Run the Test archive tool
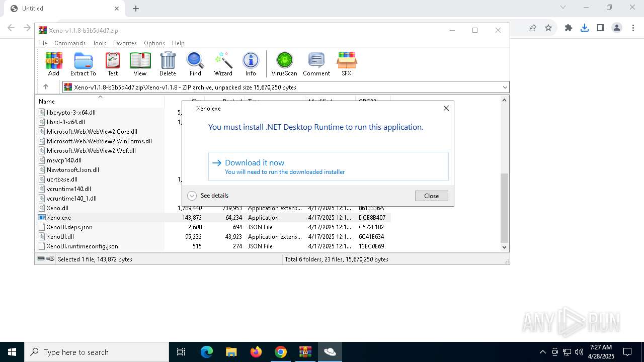Screen dimensions: 644x362 point(113,64)
